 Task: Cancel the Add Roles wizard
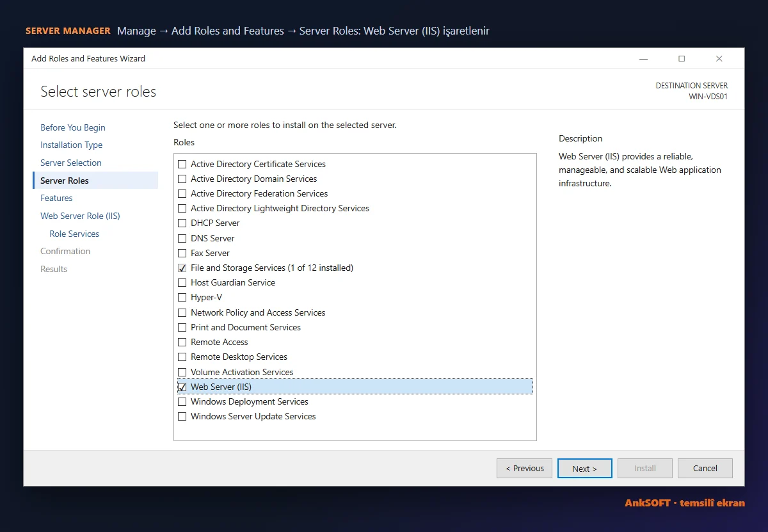click(705, 468)
